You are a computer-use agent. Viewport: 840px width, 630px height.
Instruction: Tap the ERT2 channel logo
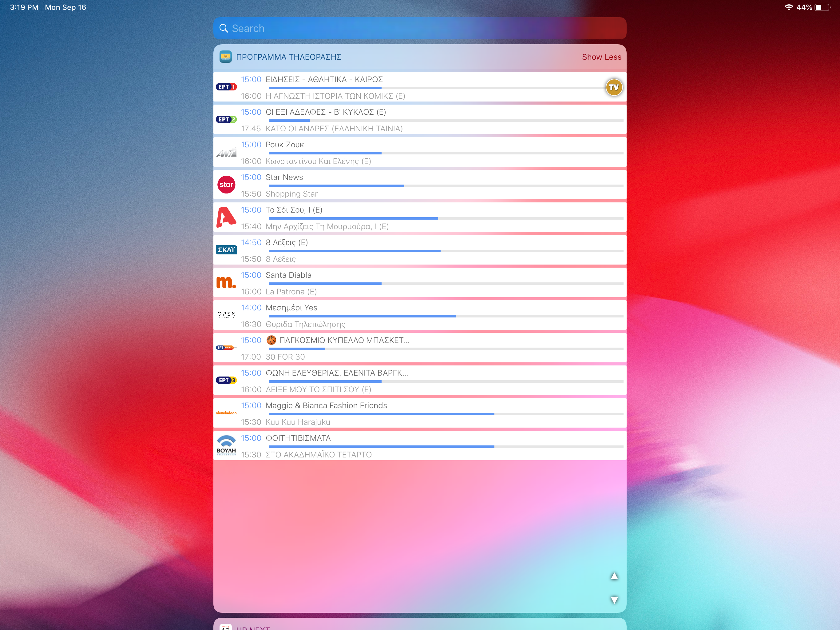tap(226, 120)
